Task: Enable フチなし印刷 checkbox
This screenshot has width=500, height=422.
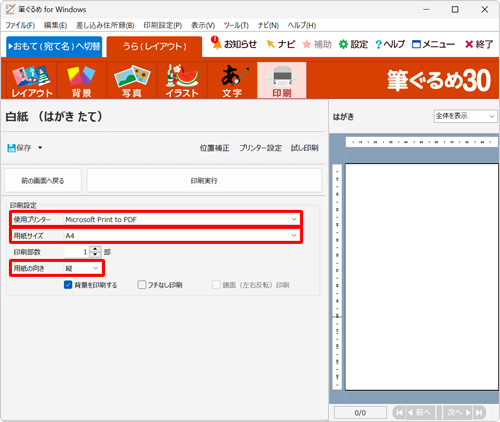Action: pyautogui.click(x=142, y=285)
